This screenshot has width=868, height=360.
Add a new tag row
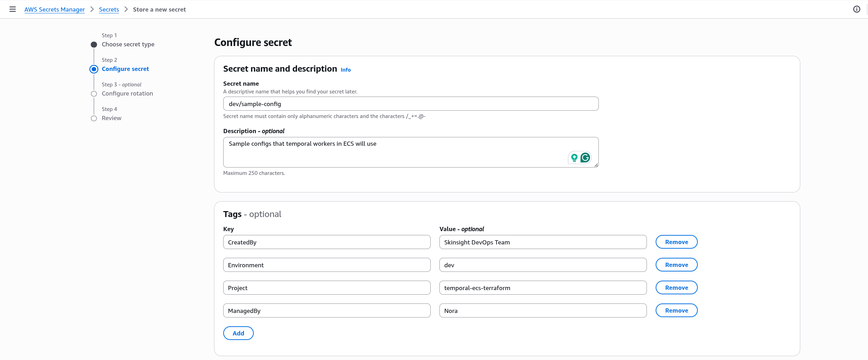pyautogui.click(x=238, y=333)
